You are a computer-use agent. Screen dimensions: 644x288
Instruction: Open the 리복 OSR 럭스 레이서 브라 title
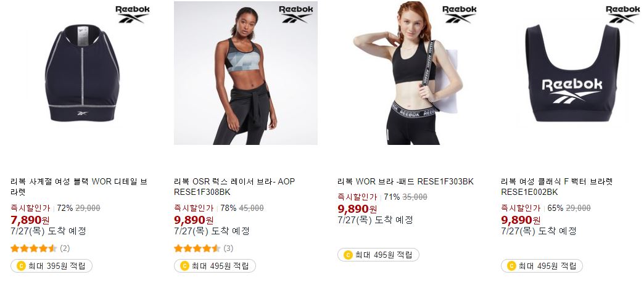coord(234,186)
